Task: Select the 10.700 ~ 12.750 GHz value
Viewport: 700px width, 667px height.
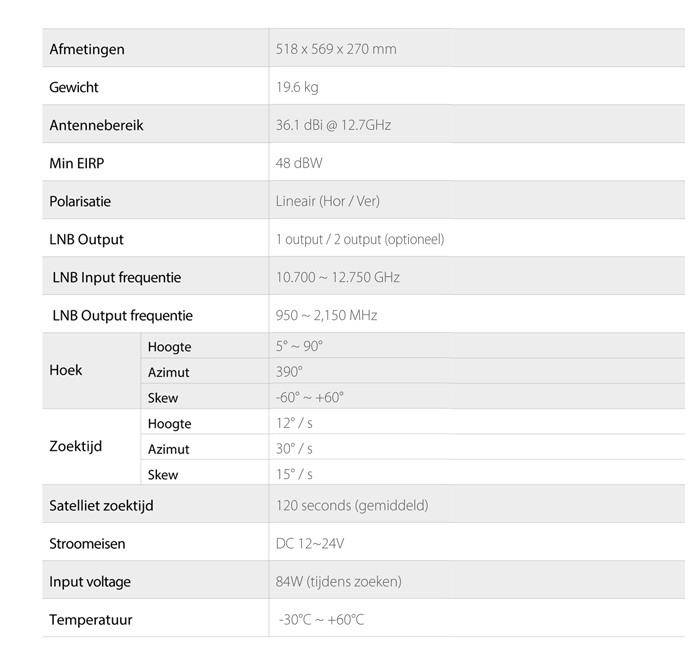Action: (338, 277)
